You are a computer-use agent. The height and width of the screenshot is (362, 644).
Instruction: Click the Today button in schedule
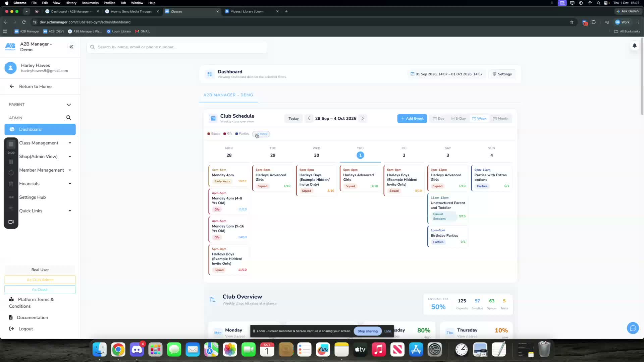[293, 119]
